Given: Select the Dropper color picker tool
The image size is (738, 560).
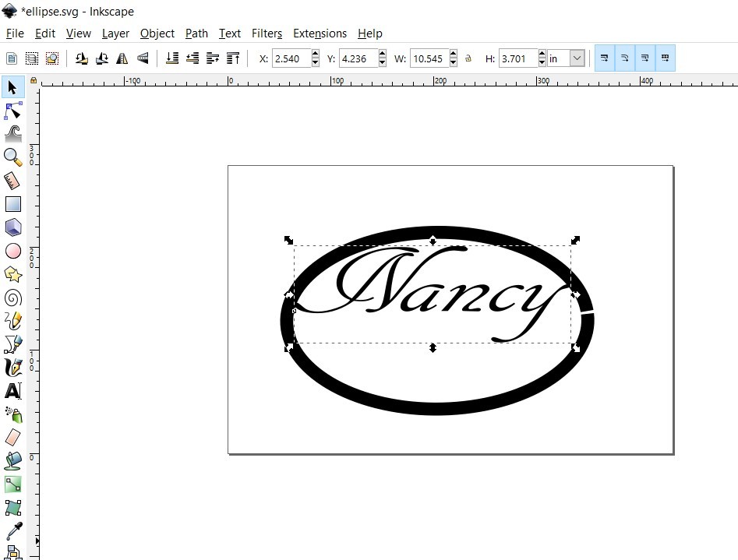Looking at the screenshot, I should tap(12, 531).
